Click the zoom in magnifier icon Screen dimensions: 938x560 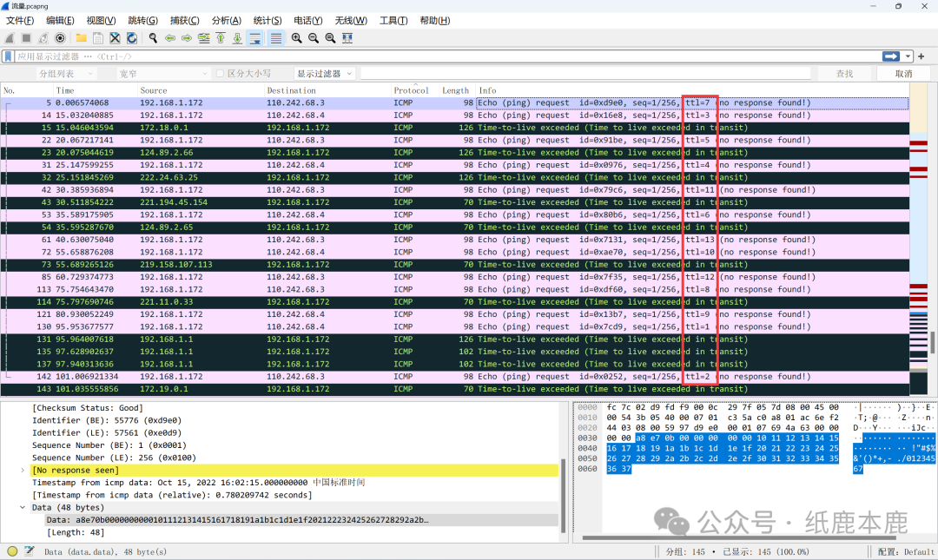(297, 38)
